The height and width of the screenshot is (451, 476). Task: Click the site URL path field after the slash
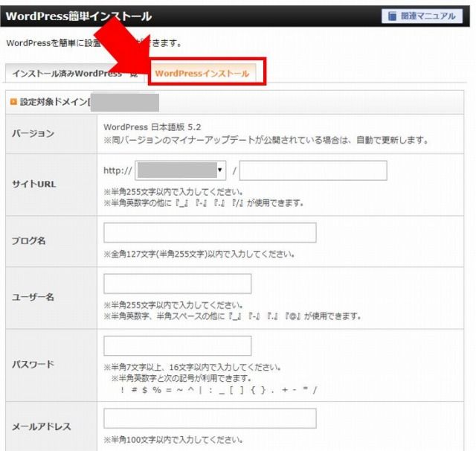(x=313, y=170)
